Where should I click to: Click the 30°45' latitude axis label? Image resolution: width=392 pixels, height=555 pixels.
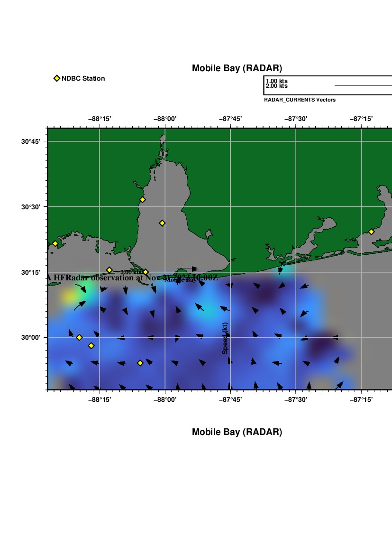tap(35, 141)
